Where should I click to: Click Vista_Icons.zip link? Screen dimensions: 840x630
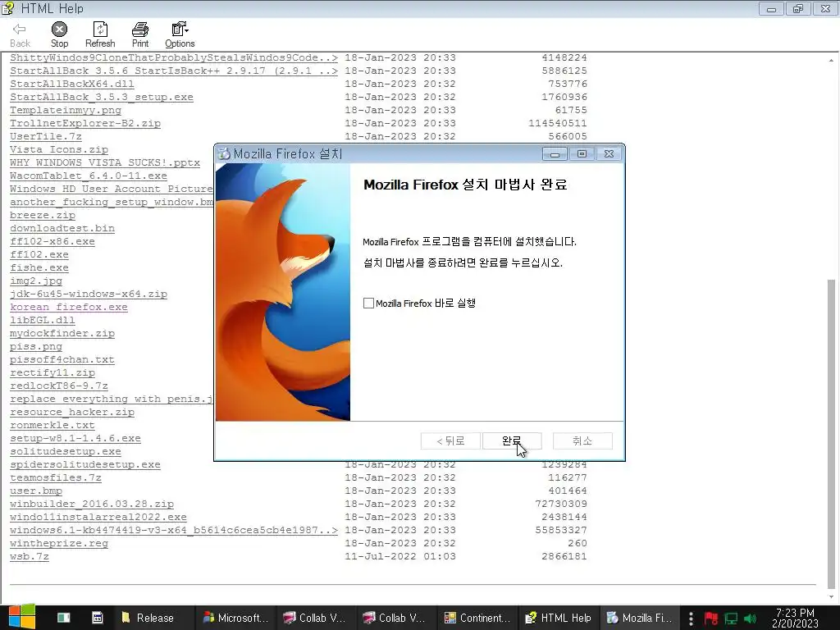point(59,149)
